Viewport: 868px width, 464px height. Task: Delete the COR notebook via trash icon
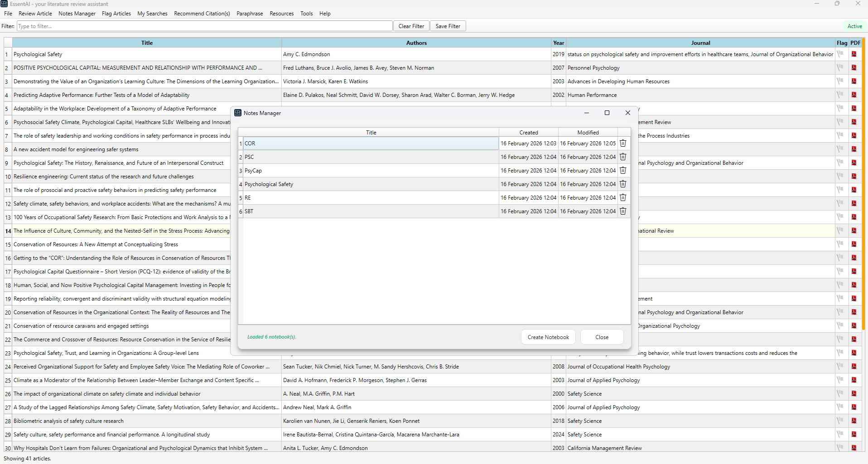(623, 144)
